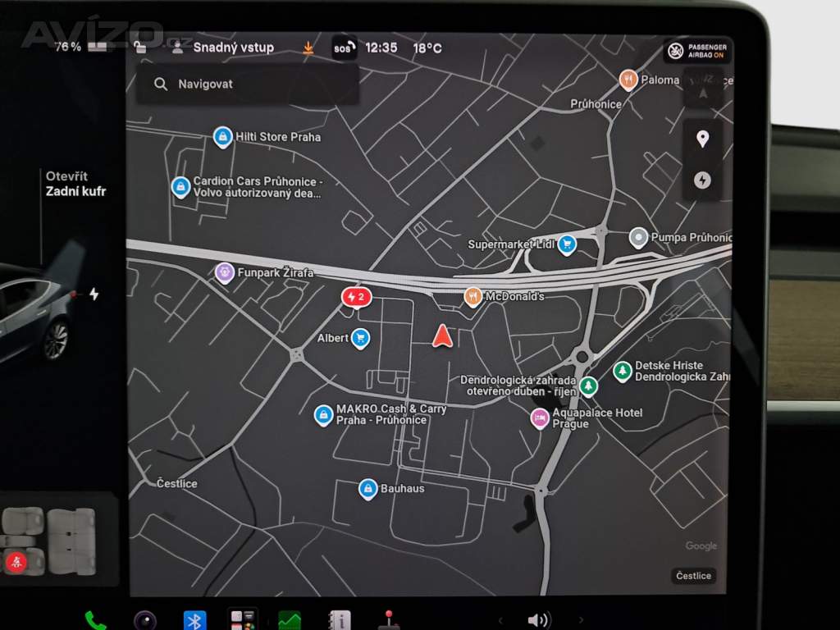Tap the 12:35 clock

(381, 48)
